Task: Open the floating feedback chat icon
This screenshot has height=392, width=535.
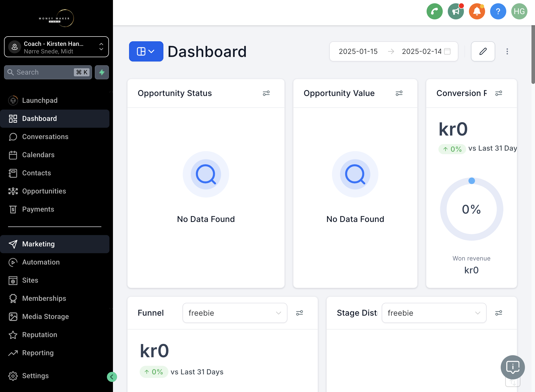Action: (513, 367)
